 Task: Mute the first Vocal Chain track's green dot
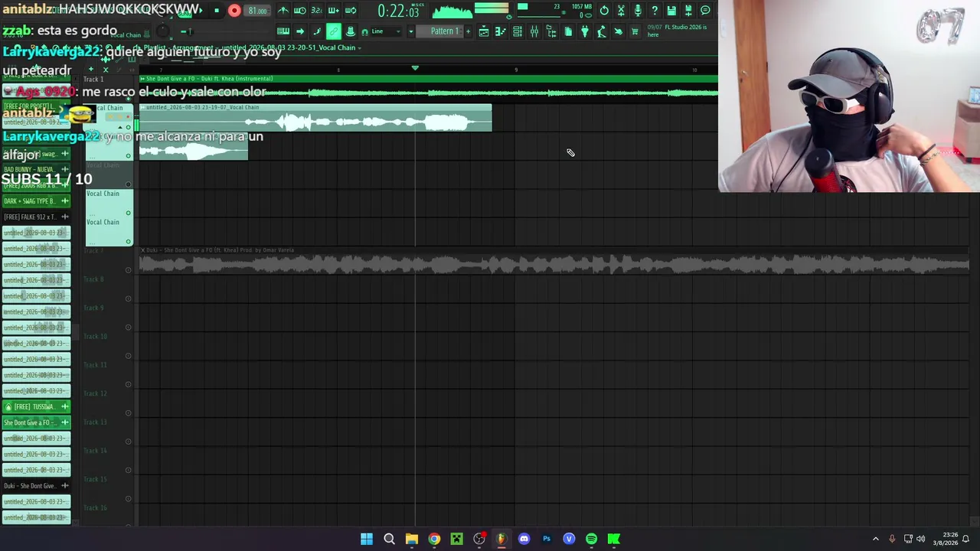[128, 127]
